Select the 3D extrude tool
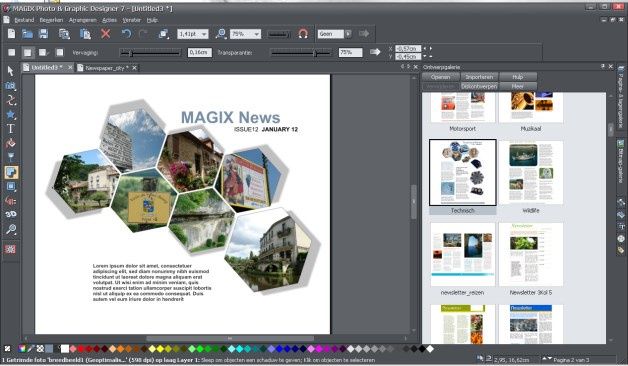The image size is (628, 366). click(10, 215)
